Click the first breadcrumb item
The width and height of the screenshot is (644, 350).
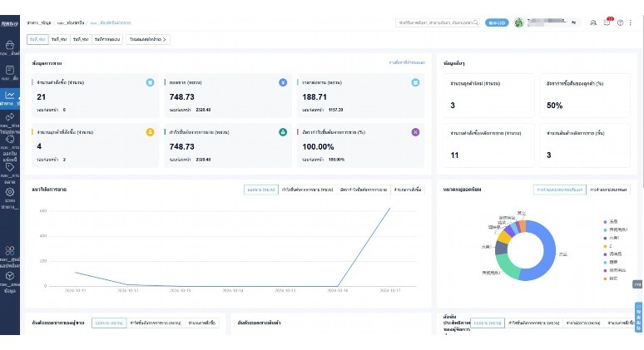38,22
